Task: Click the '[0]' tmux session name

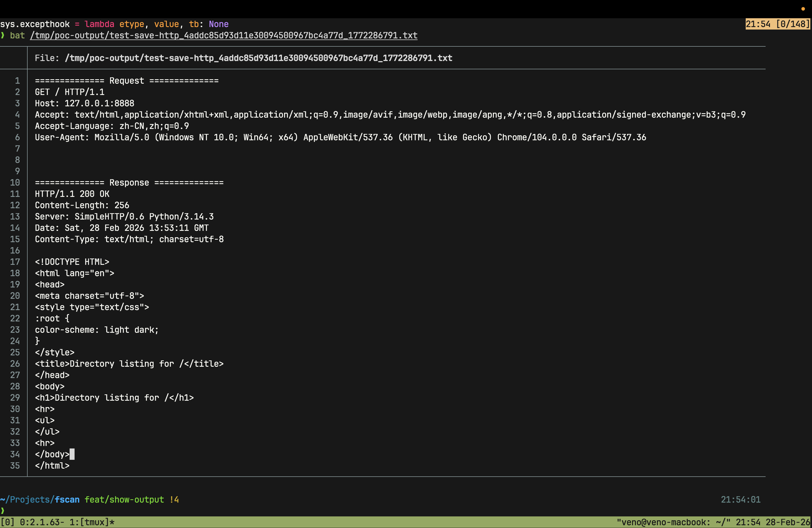Action: [7, 522]
